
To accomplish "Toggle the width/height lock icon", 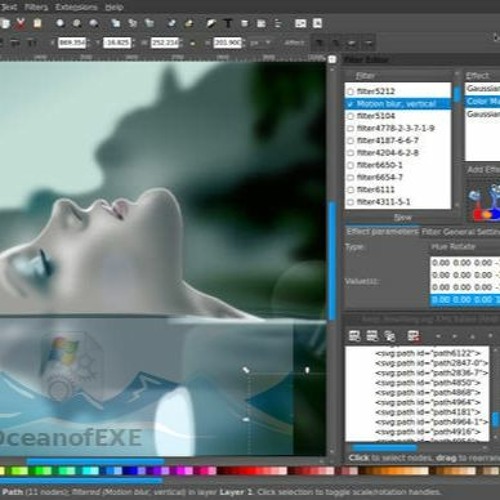I will click(193, 43).
